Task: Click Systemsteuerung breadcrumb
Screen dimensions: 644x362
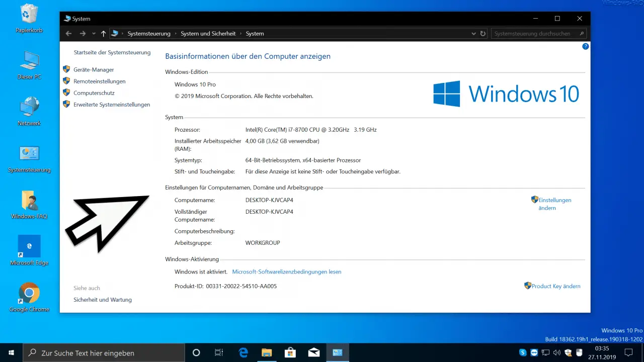Action: coord(149,34)
